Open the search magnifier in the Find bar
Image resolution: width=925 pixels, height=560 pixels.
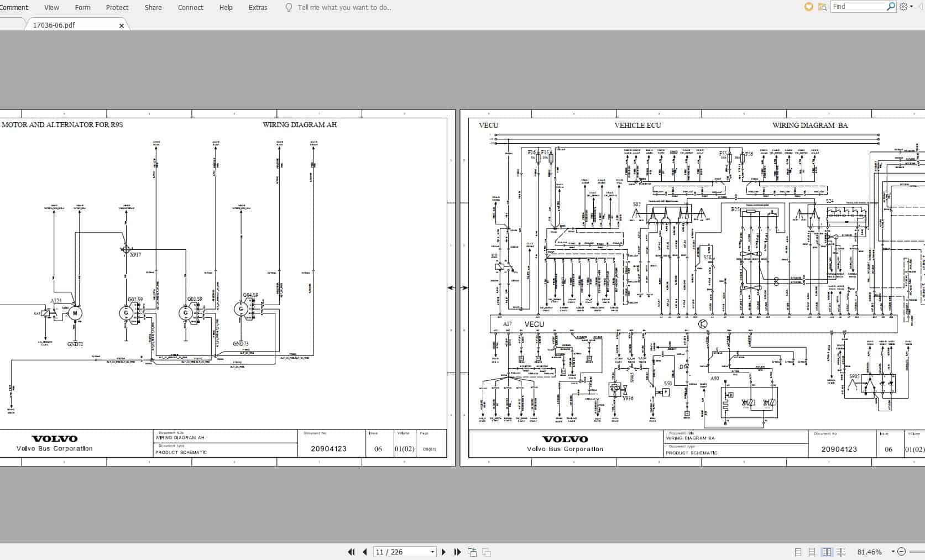891,7
